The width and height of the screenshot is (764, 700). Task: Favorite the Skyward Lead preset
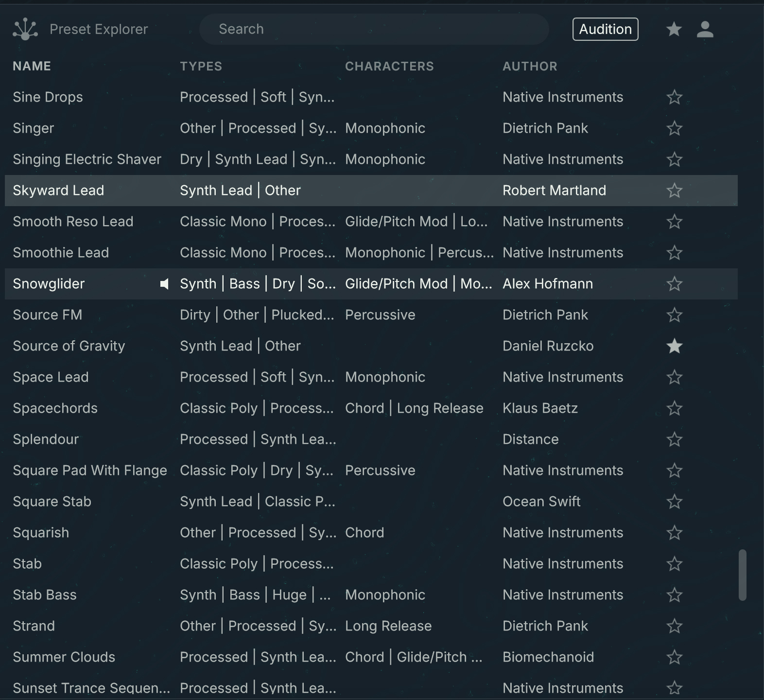pos(675,191)
